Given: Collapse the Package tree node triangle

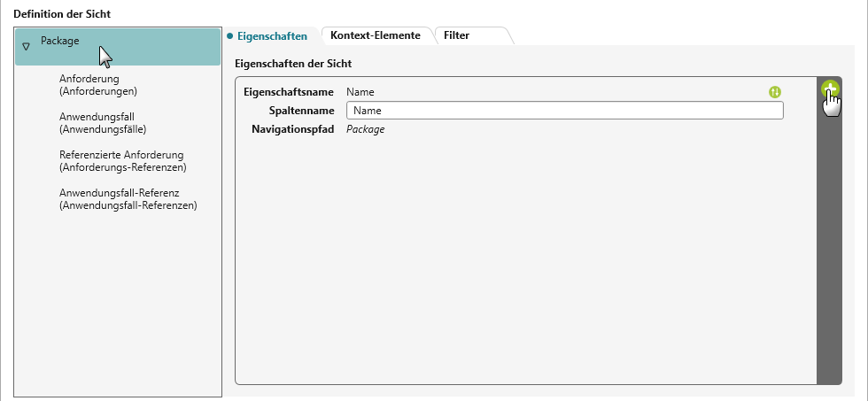Looking at the screenshot, I should coord(26,46).
